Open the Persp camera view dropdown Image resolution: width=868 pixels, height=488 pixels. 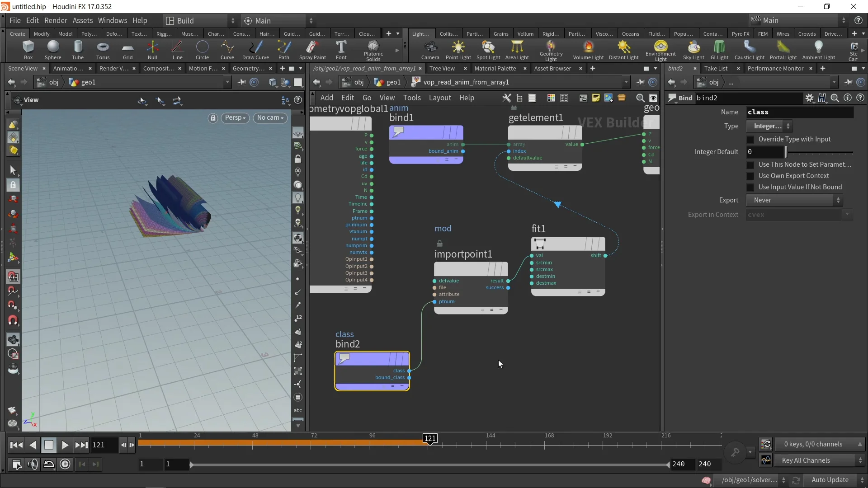[235, 118]
